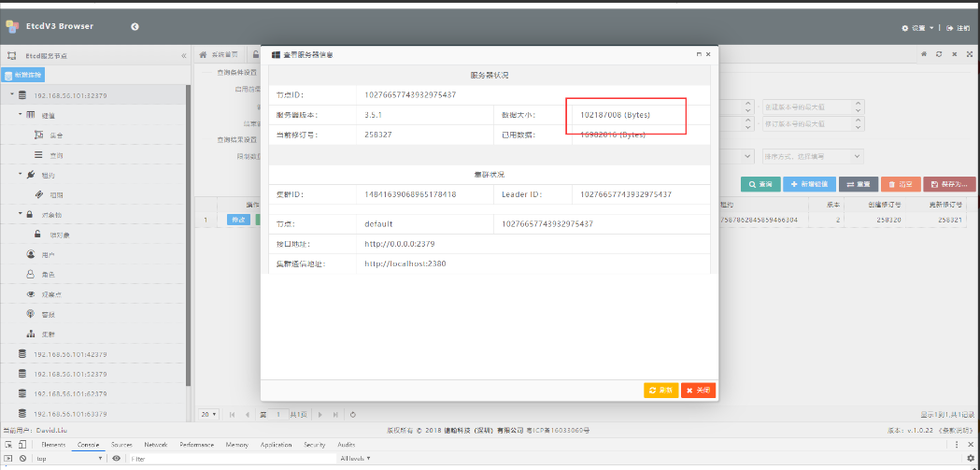Click the pagination refresh icon
Viewport: 980px width, 470px height.
click(353, 414)
